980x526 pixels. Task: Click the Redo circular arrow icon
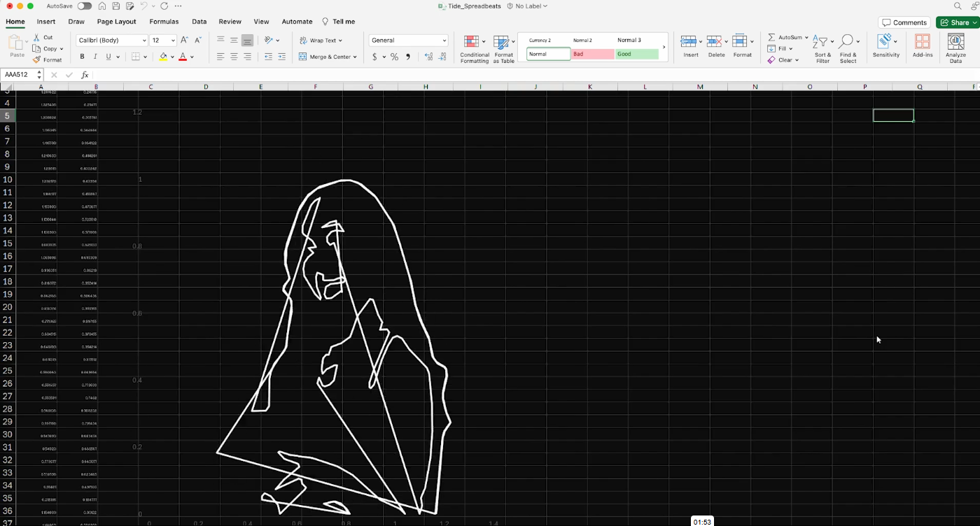click(164, 6)
